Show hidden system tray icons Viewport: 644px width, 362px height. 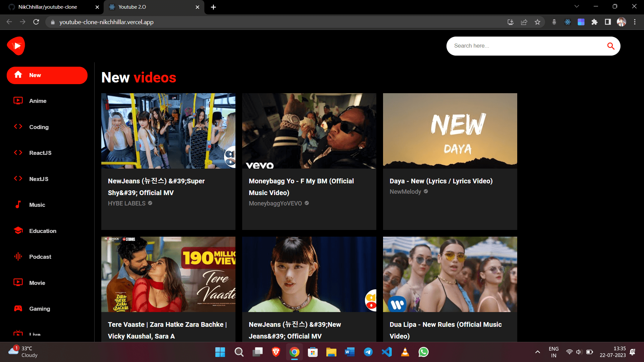point(537,352)
